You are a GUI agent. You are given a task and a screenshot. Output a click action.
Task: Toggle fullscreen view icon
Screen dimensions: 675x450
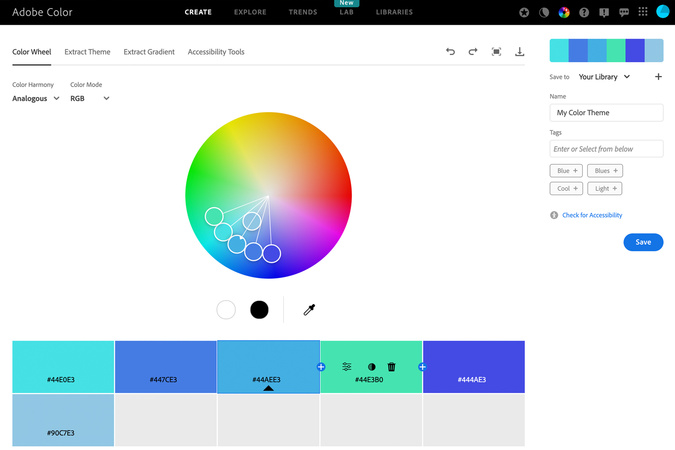pyautogui.click(x=496, y=52)
